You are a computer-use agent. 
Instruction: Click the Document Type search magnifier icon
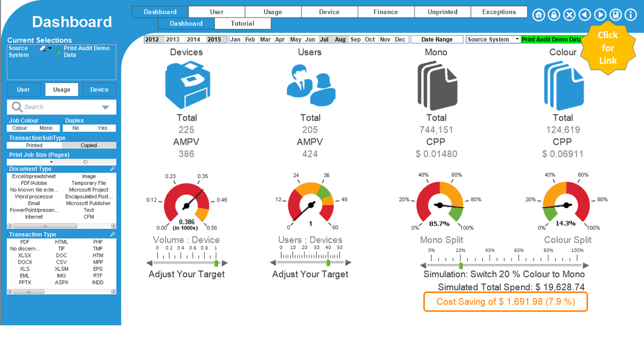113,169
